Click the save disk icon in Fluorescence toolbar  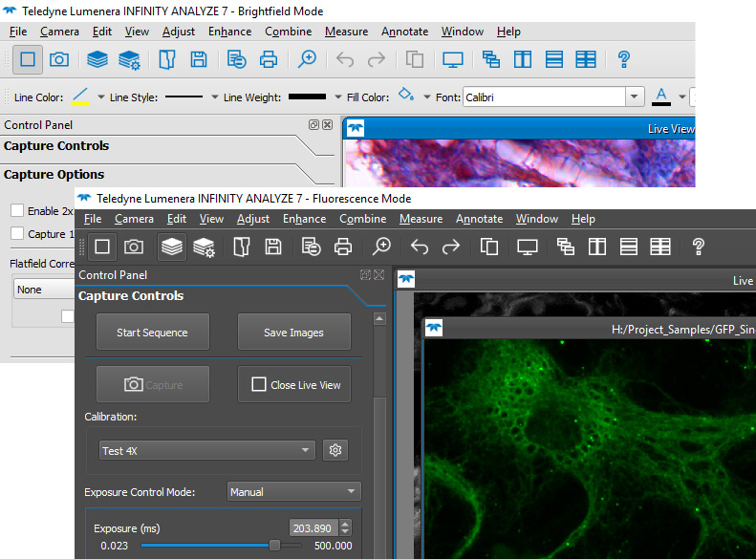pyautogui.click(x=273, y=247)
